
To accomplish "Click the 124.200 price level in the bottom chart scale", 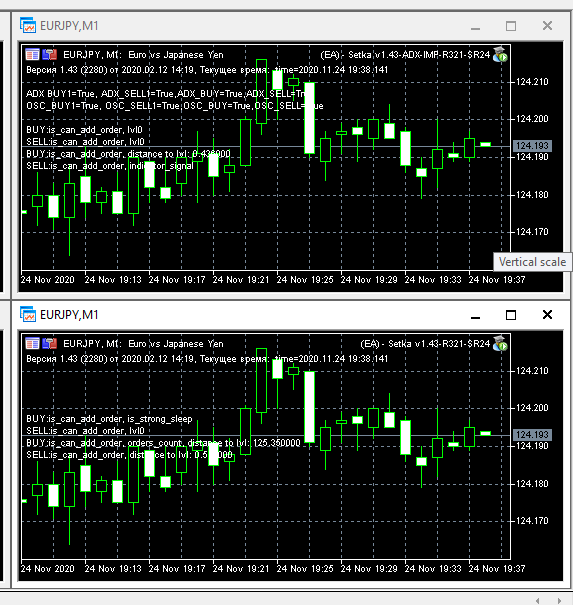I will click(532, 408).
